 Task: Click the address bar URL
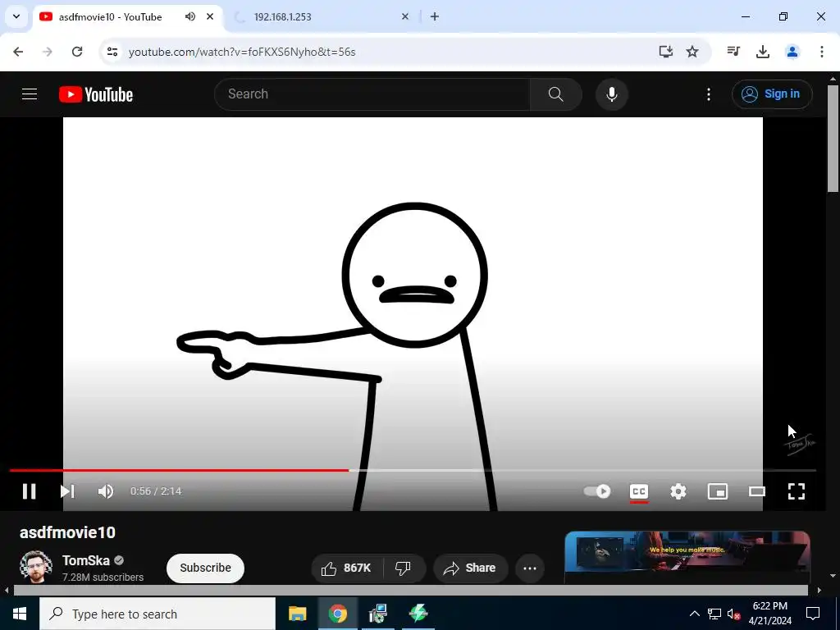tap(242, 52)
